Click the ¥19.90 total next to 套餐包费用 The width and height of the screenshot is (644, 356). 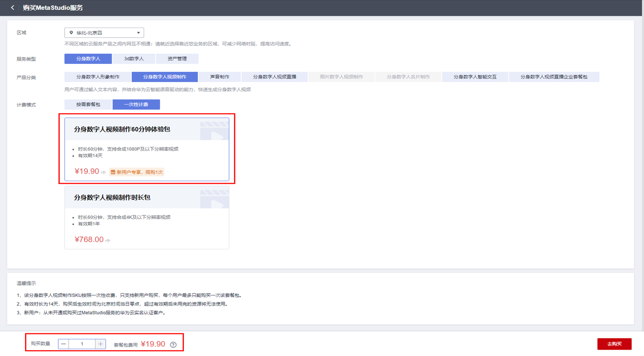[x=153, y=344]
